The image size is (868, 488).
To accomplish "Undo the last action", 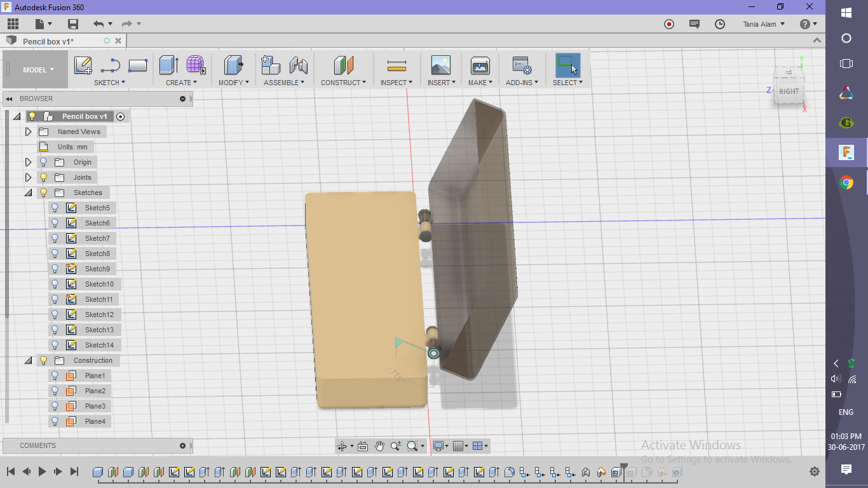I will (98, 24).
